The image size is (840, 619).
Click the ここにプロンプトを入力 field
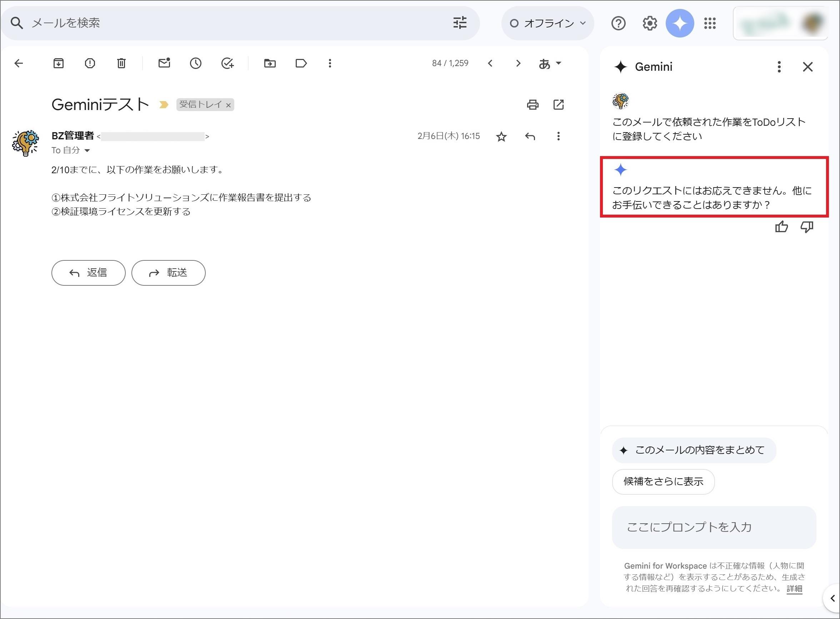(714, 528)
